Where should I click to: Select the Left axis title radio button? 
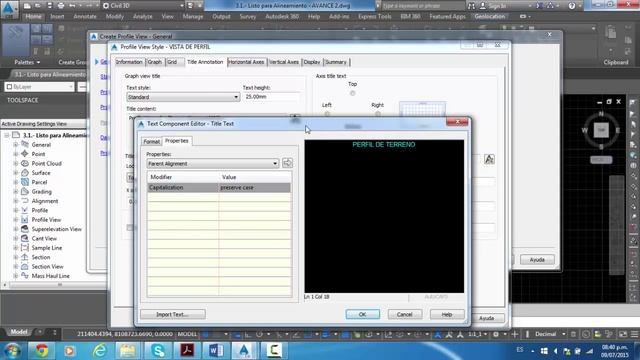tap(327, 114)
